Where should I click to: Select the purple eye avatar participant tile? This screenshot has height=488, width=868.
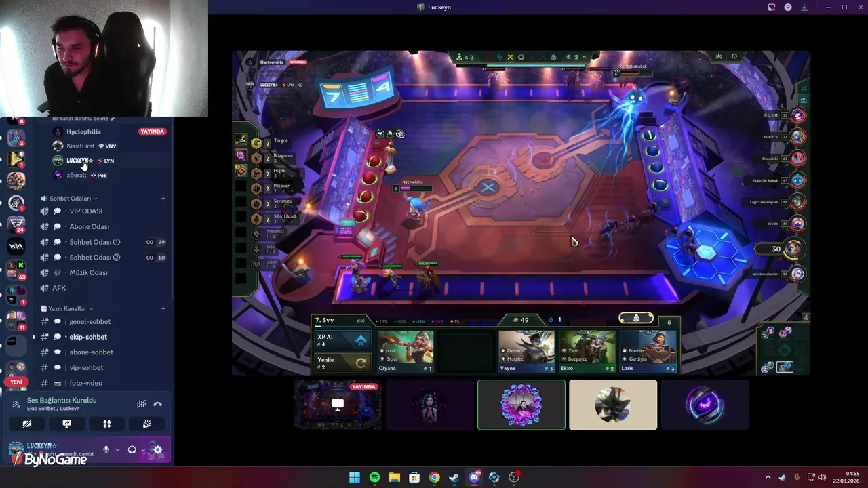click(x=705, y=405)
